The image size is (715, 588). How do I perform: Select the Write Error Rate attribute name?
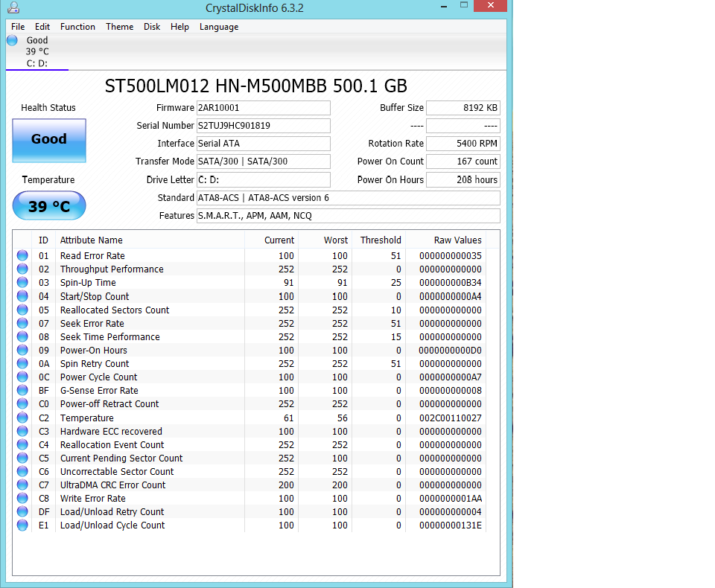click(x=93, y=499)
